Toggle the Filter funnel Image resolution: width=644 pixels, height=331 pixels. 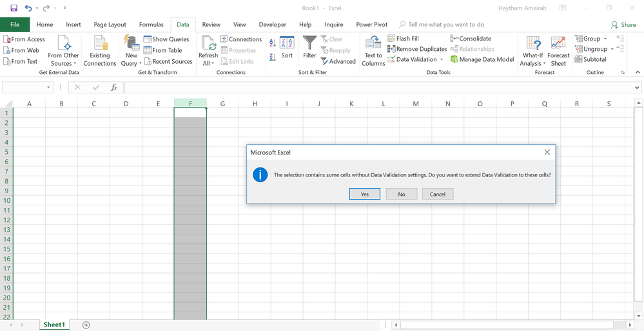(309, 48)
